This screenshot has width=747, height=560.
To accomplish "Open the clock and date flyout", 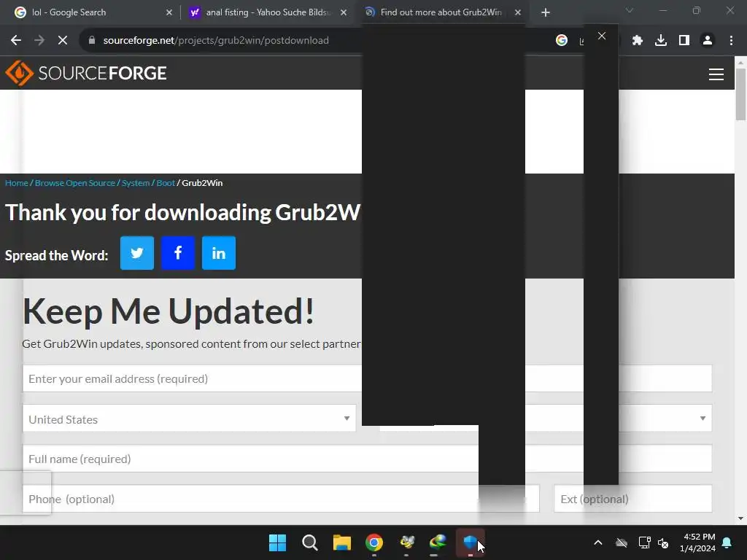I will [x=698, y=542].
